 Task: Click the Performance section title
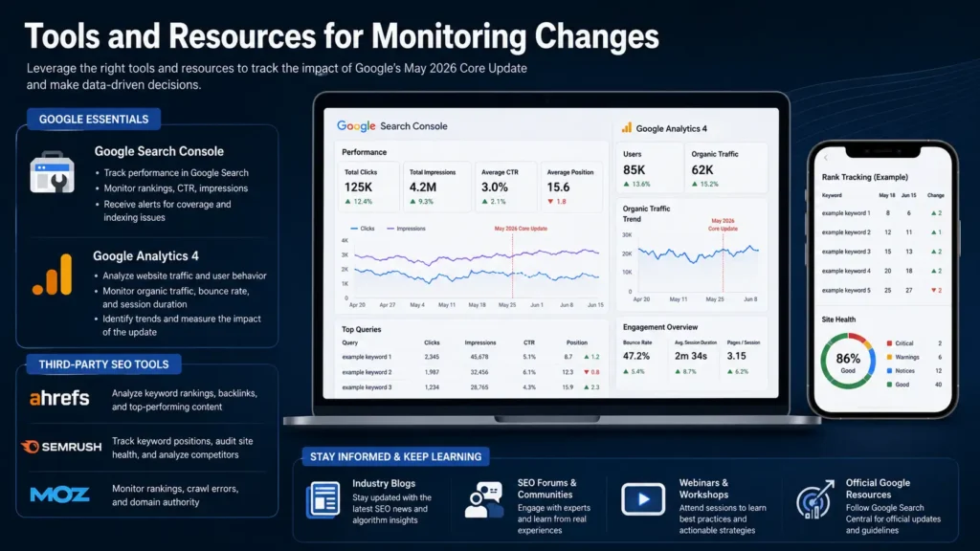pos(364,152)
